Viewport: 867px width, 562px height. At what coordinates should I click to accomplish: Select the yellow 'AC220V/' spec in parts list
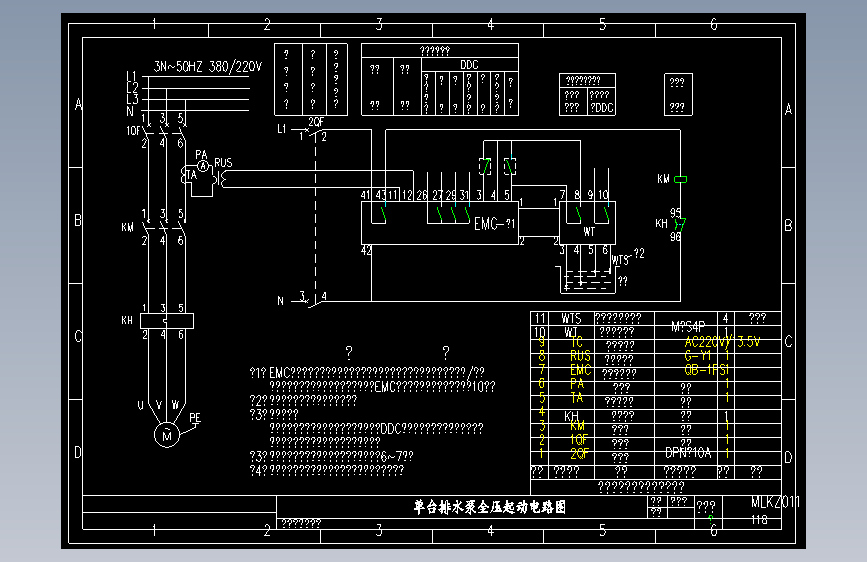click(708, 342)
